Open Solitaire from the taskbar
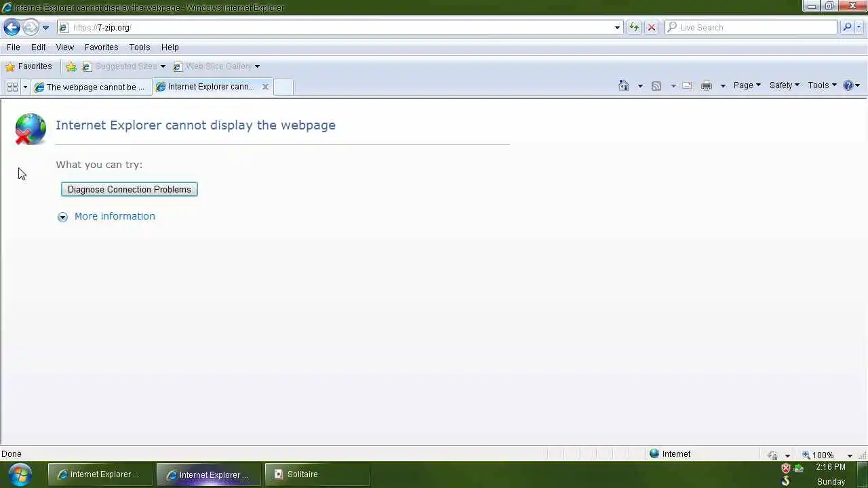This screenshot has height=488, width=868. tap(317, 474)
